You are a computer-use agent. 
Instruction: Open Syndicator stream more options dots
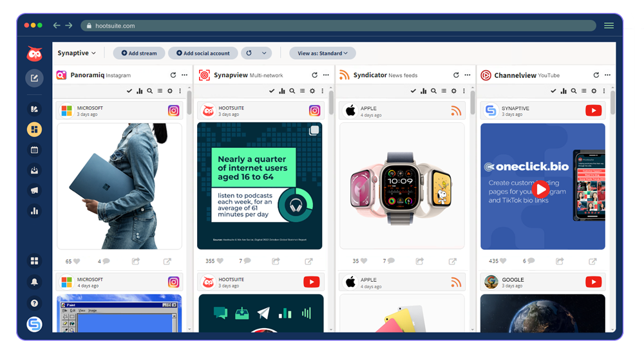(468, 75)
